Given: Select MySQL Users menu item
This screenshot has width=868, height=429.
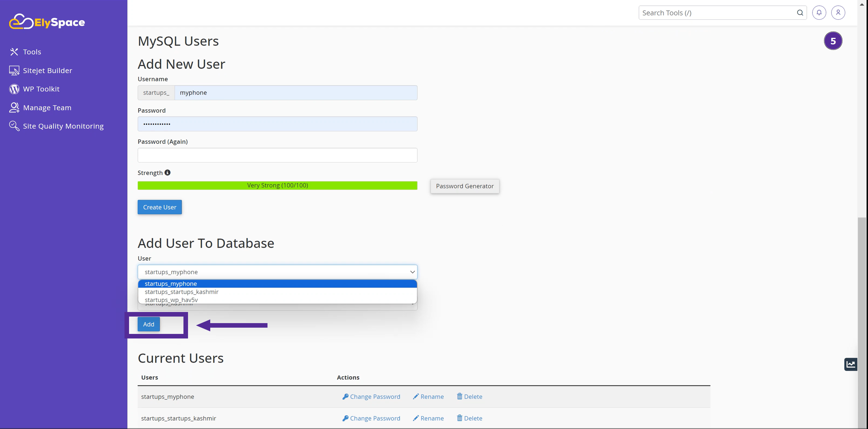Looking at the screenshot, I should [x=178, y=40].
